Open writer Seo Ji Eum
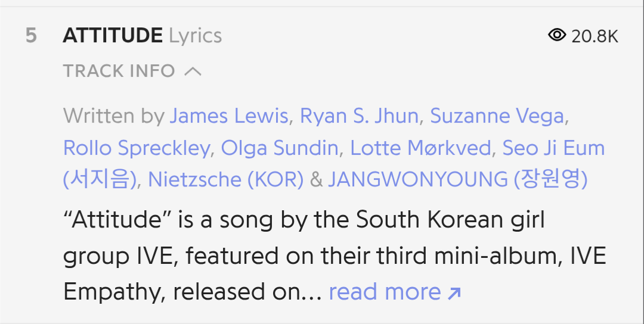 coord(553,148)
